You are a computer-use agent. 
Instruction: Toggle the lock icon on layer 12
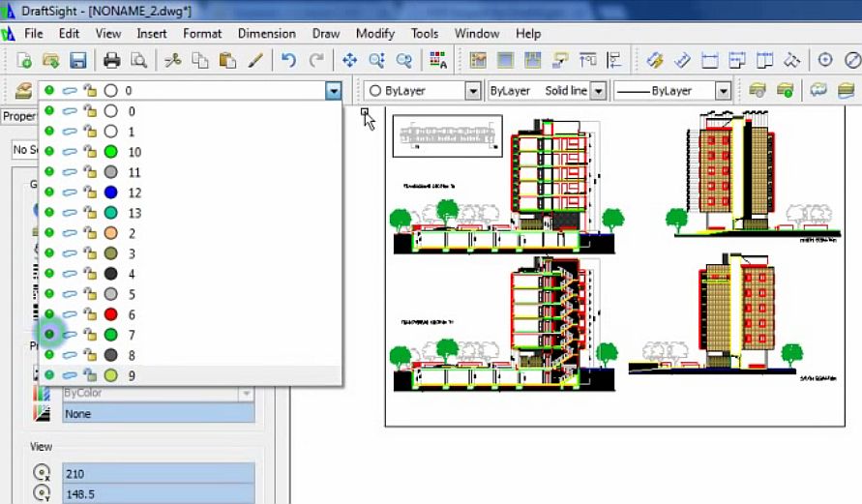click(x=90, y=193)
